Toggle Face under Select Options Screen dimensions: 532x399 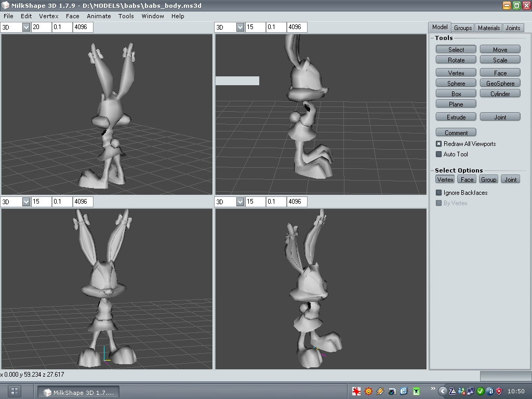coord(467,179)
